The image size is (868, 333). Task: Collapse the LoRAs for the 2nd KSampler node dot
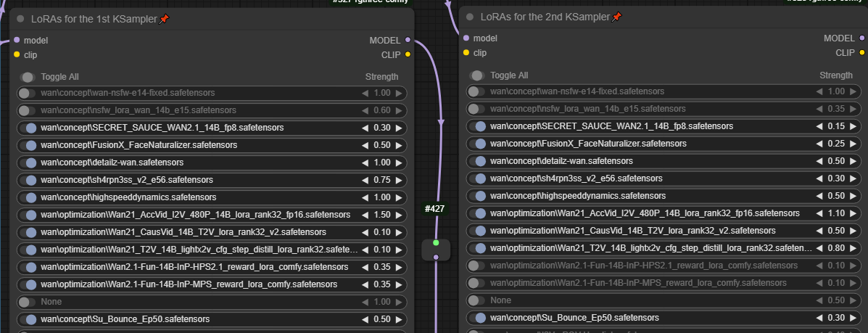[470, 17]
